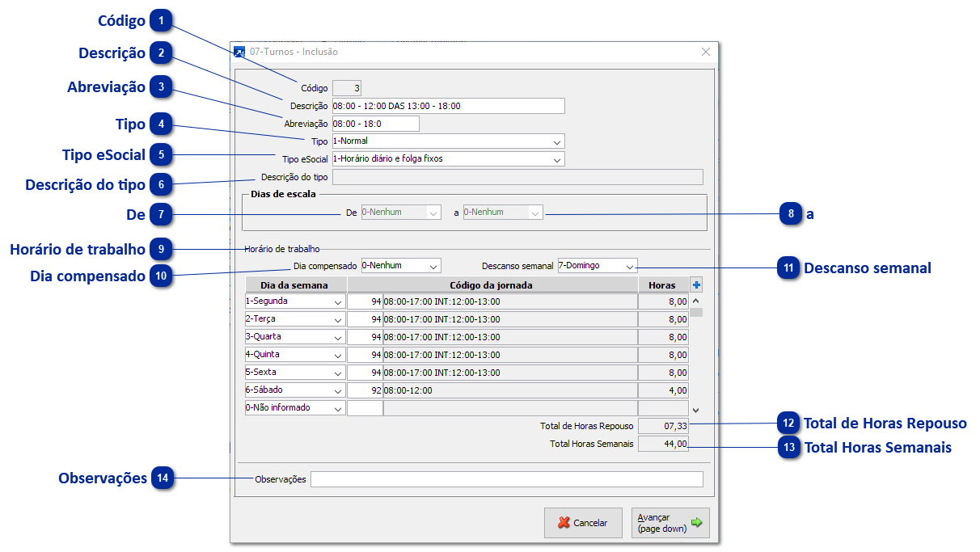Screen dimensions: 980x552
Task: Open the 5-Sexta day dropdown
Action: [x=295, y=373]
